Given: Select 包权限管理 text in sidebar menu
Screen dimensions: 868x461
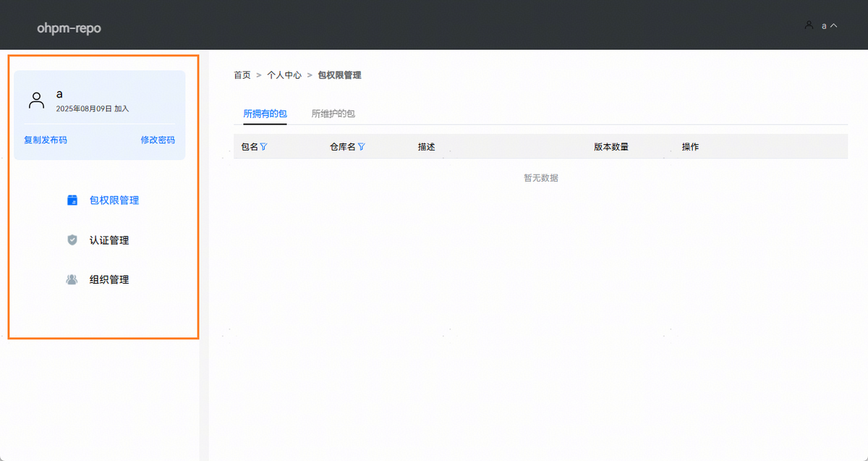Looking at the screenshot, I should click(x=114, y=200).
